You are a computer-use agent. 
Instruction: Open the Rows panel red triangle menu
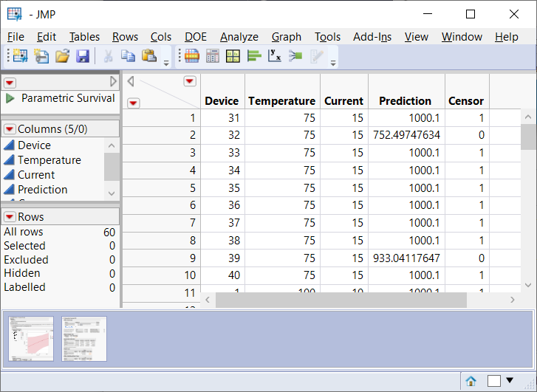tap(10, 217)
